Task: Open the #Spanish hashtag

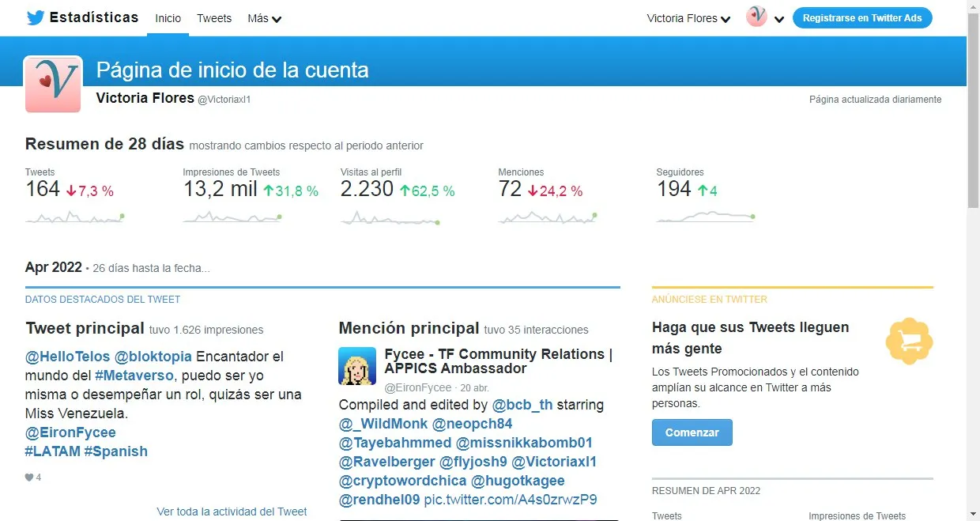Action: (116, 451)
